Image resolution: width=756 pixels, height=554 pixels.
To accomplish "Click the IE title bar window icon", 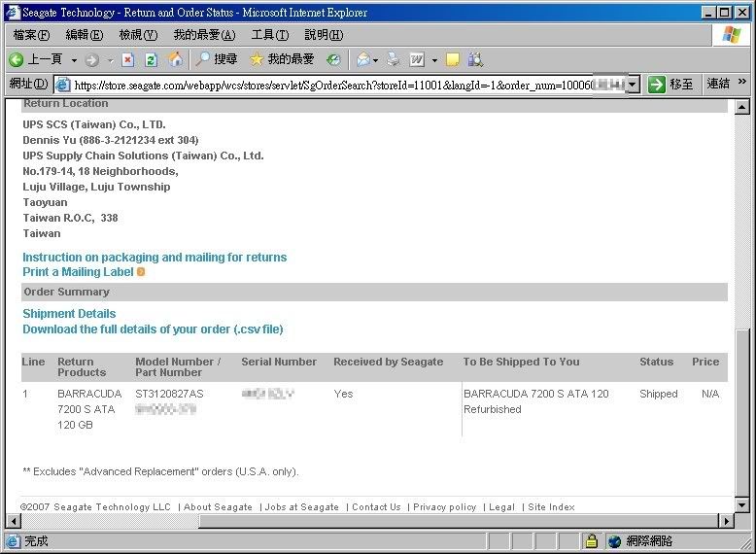I will point(13,13).
